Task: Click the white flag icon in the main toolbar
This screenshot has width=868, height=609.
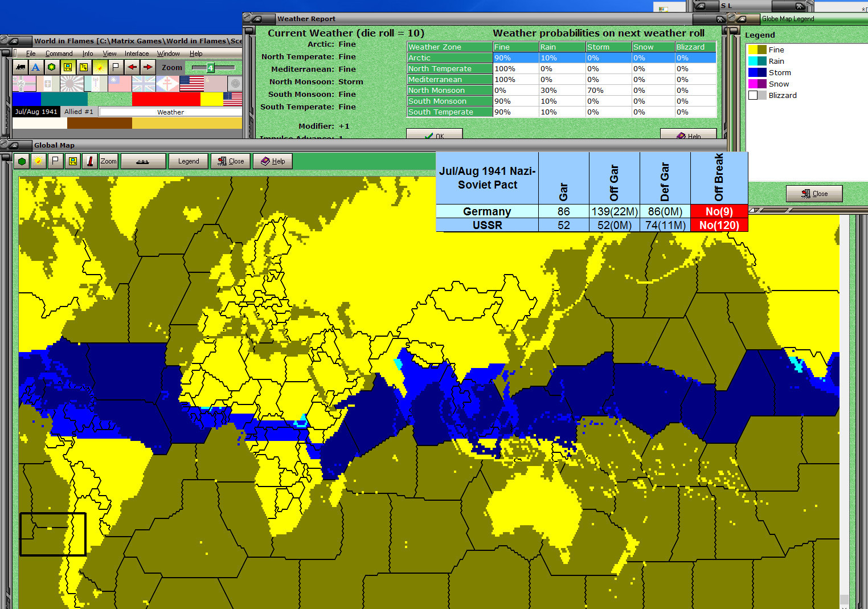Action: coord(116,67)
